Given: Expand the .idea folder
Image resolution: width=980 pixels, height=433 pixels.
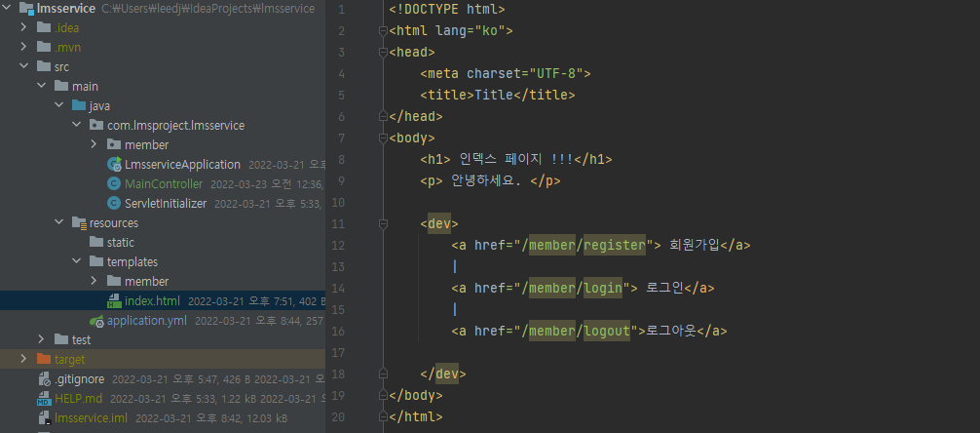Looking at the screenshot, I should pos(23,27).
